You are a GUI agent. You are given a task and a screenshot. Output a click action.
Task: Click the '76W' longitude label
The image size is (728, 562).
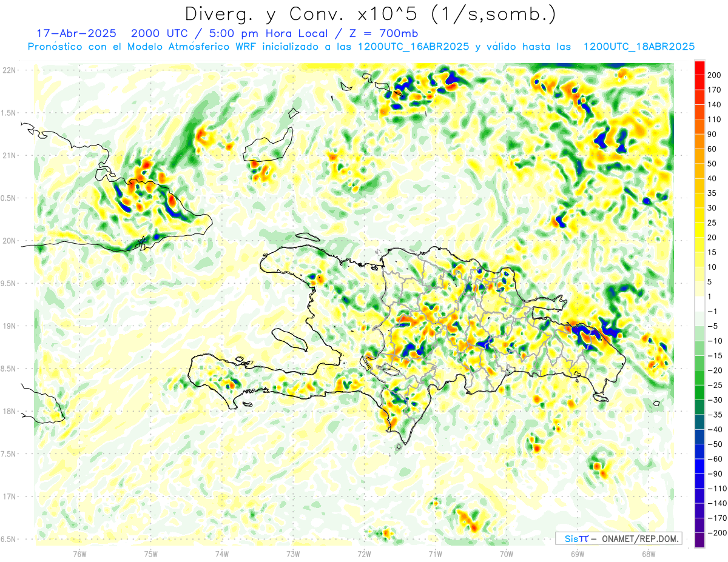[79, 553]
